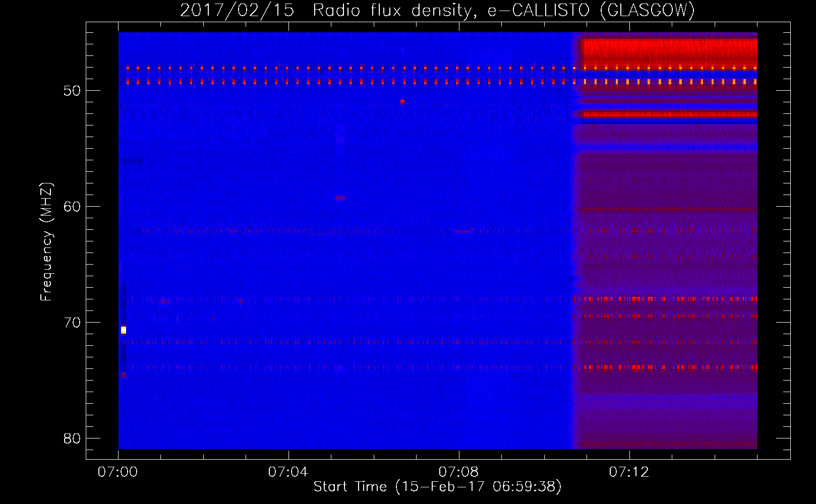Image resolution: width=816 pixels, height=504 pixels.
Task: Click the 50 frequency tick label
Action: (72, 91)
